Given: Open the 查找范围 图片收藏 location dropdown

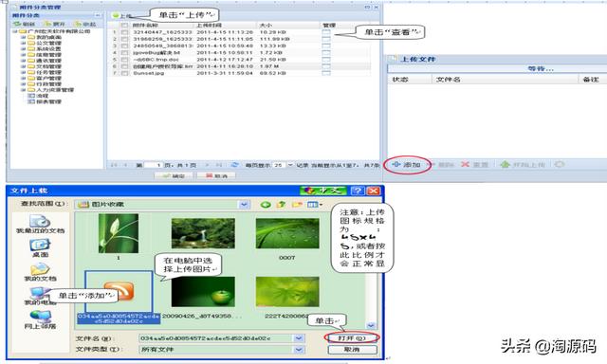Looking at the screenshot, I should (244, 204).
